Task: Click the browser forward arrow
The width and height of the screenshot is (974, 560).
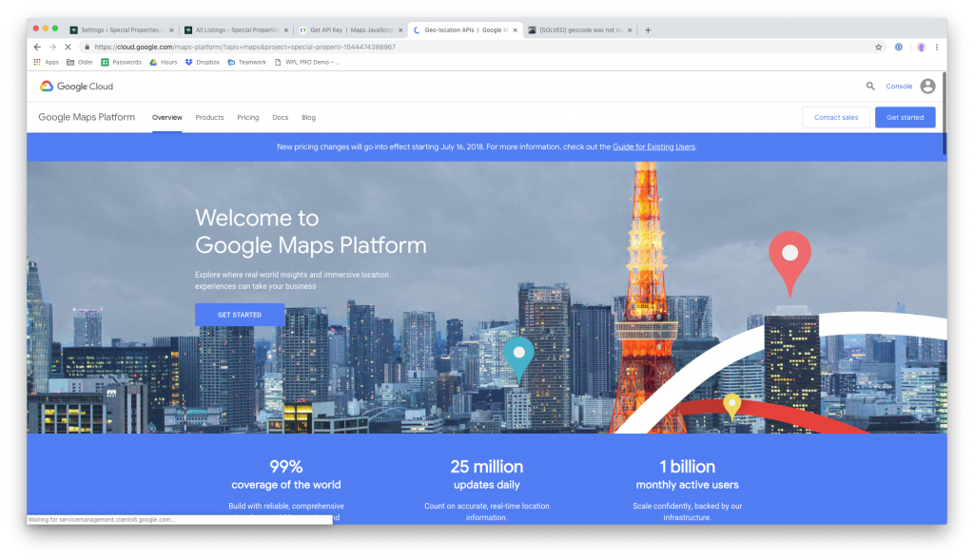Action: 53,48
